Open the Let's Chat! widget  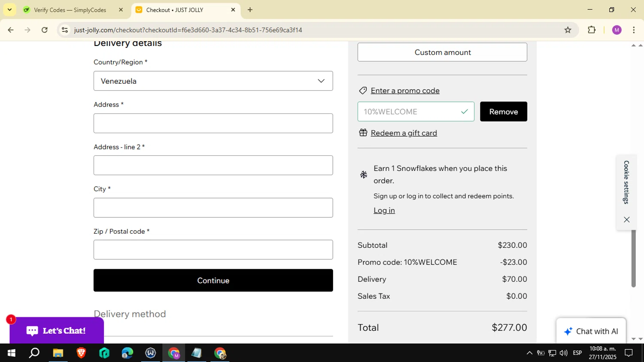click(56, 331)
